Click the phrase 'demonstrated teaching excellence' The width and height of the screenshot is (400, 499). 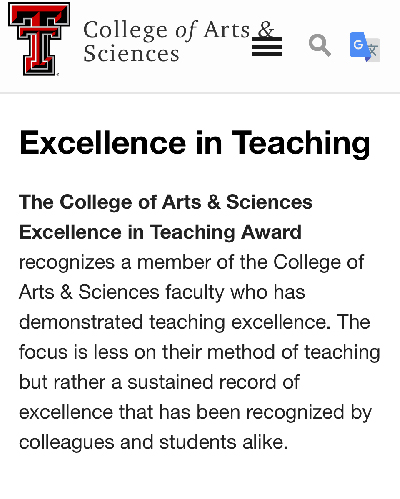click(x=173, y=323)
